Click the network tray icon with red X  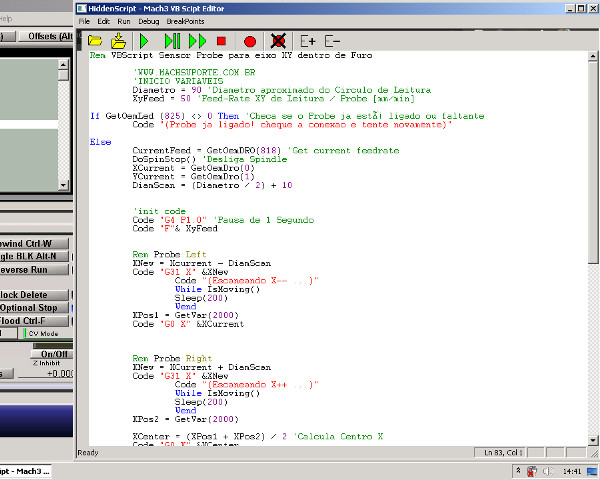[532, 471]
